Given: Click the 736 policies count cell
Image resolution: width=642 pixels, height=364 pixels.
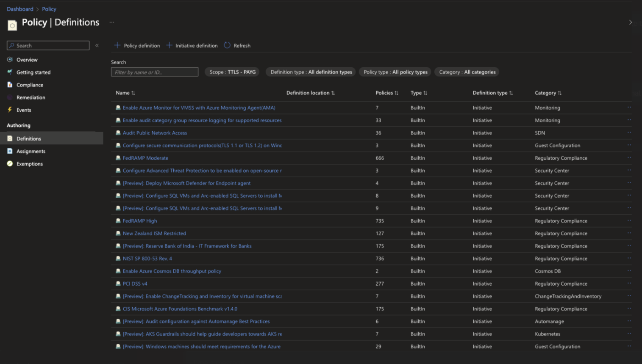Looking at the screenshot, I should [x=380, y=259].
